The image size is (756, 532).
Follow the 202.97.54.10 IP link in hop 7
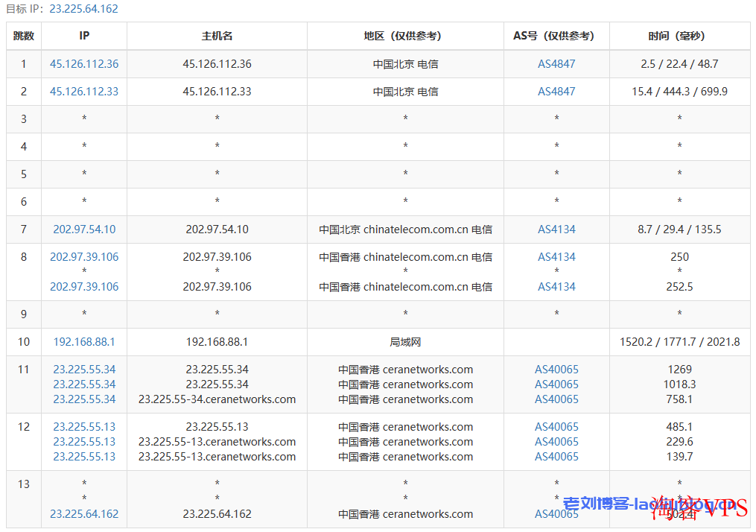[x=84, y=229]
